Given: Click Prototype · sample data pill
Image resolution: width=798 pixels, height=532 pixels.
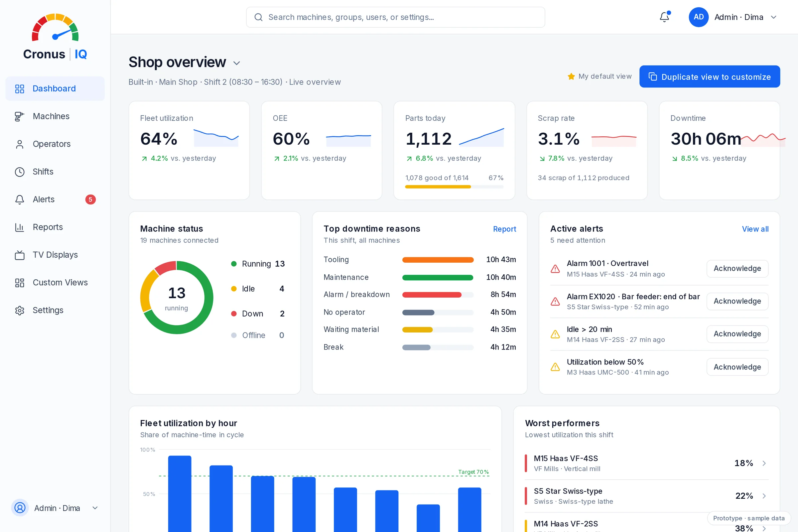Looking at the screenshot, I should click(748, 518).
